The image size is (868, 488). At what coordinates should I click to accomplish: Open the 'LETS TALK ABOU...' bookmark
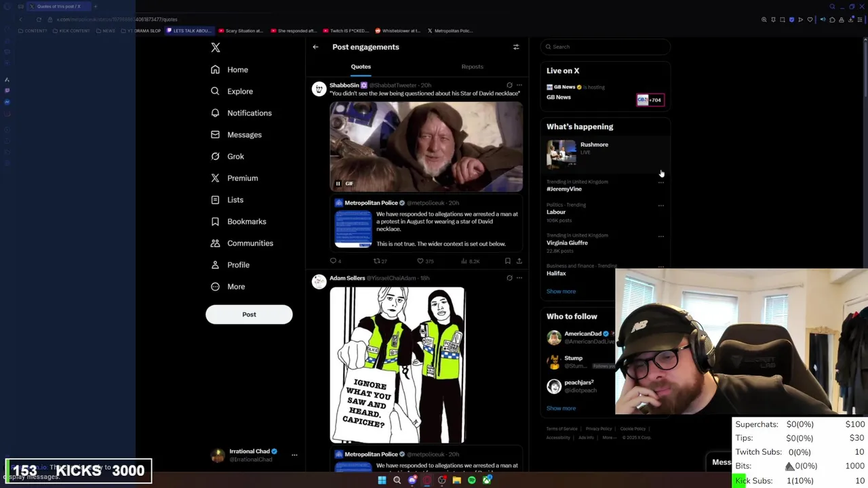(189, 30)
